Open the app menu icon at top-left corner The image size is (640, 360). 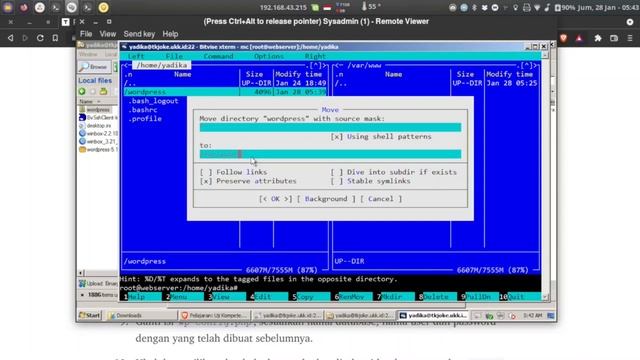tap(8, 7)
